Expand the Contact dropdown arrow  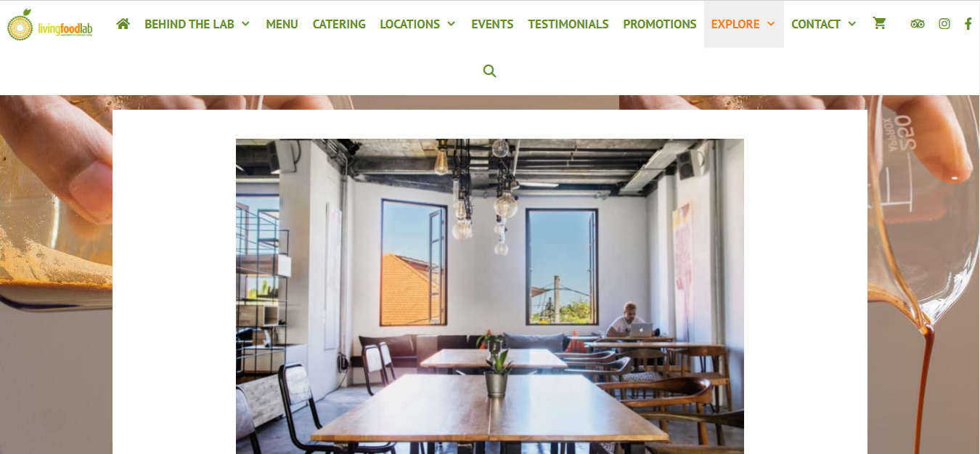(852, 23)
